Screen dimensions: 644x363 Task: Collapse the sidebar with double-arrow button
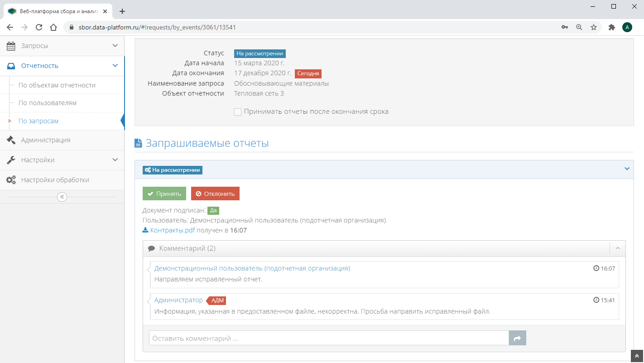click(x=62, y=197)
